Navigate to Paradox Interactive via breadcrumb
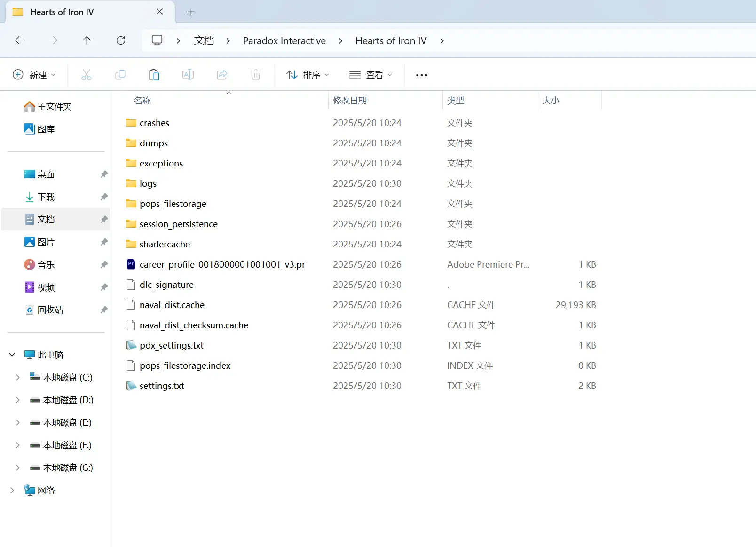756x547 pixels. [x=284, y=40]
